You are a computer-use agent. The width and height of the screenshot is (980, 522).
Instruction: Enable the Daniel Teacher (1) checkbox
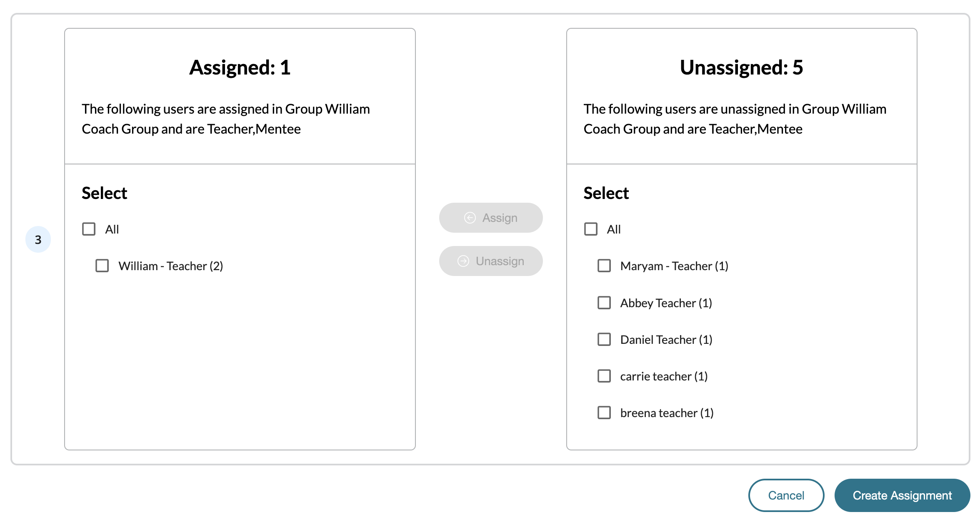pyautogui.click(x=604, y=339)
